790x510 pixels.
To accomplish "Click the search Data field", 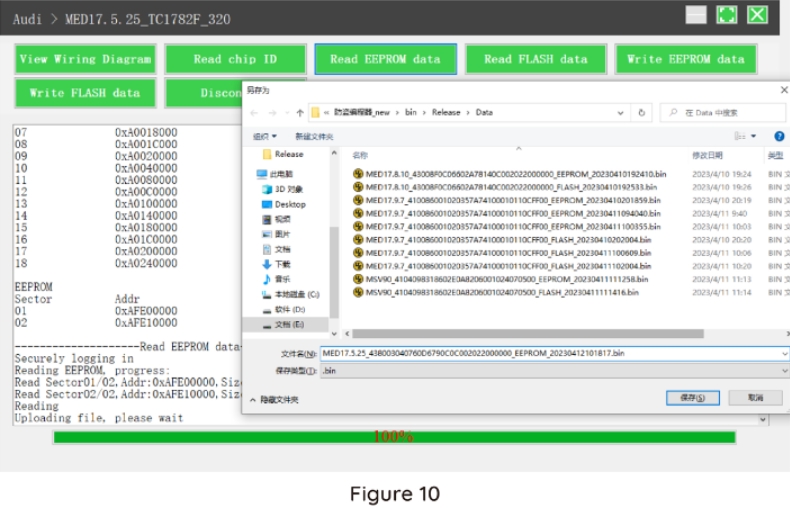I will (722, 113).
